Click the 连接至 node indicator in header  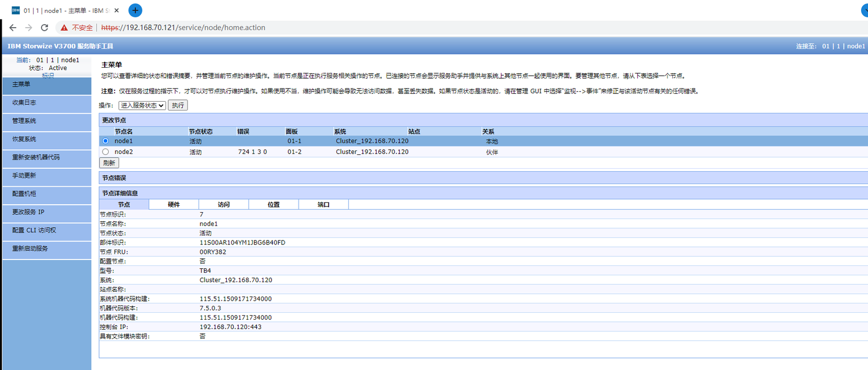point(831,46)
